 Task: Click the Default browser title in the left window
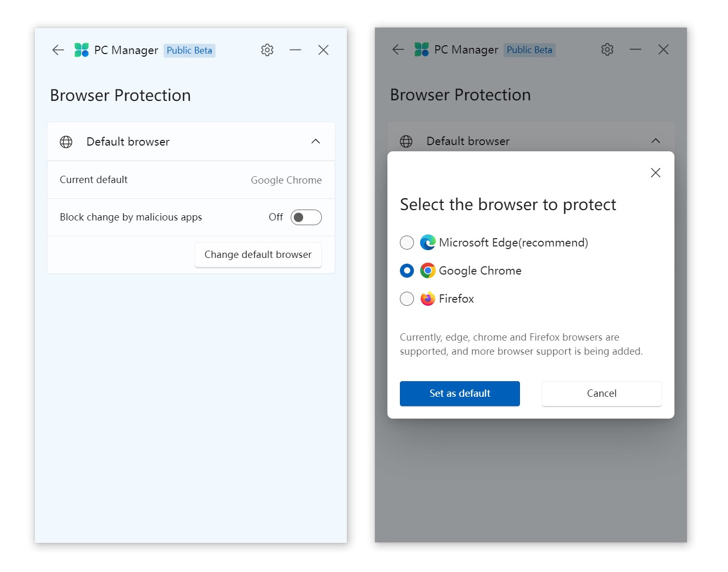tap(128, 141)
